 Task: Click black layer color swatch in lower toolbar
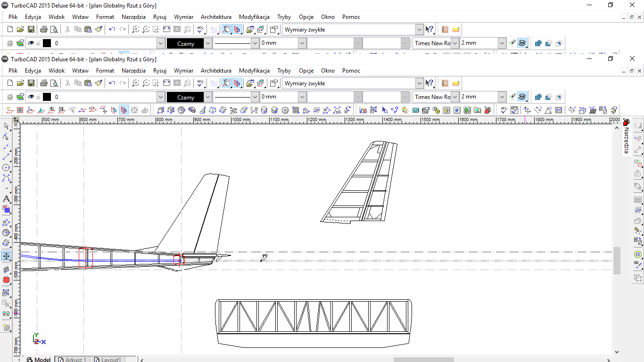(47, 97)
